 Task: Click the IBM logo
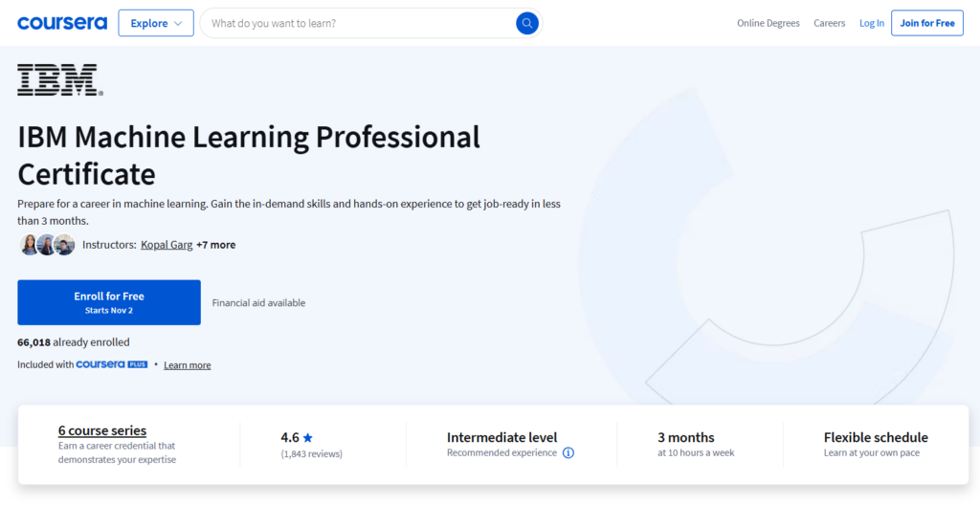pyautogui.click(x=60, y=79)
